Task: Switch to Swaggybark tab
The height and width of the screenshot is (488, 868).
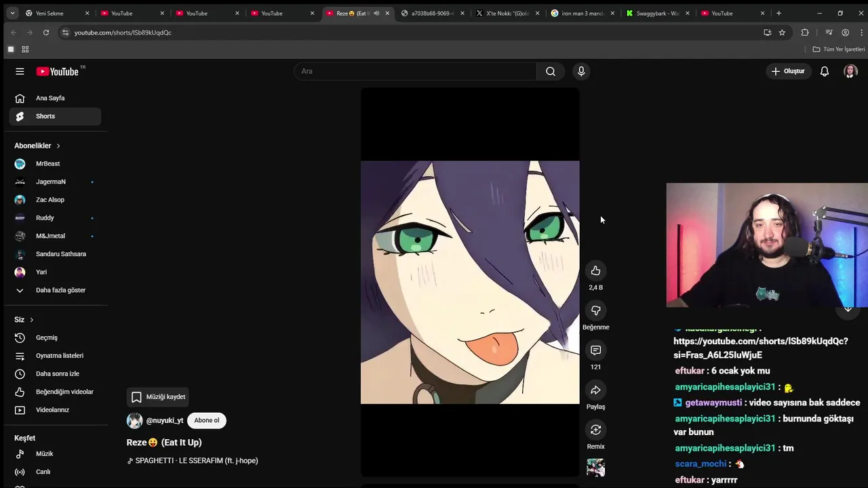Action: (657, 13)
